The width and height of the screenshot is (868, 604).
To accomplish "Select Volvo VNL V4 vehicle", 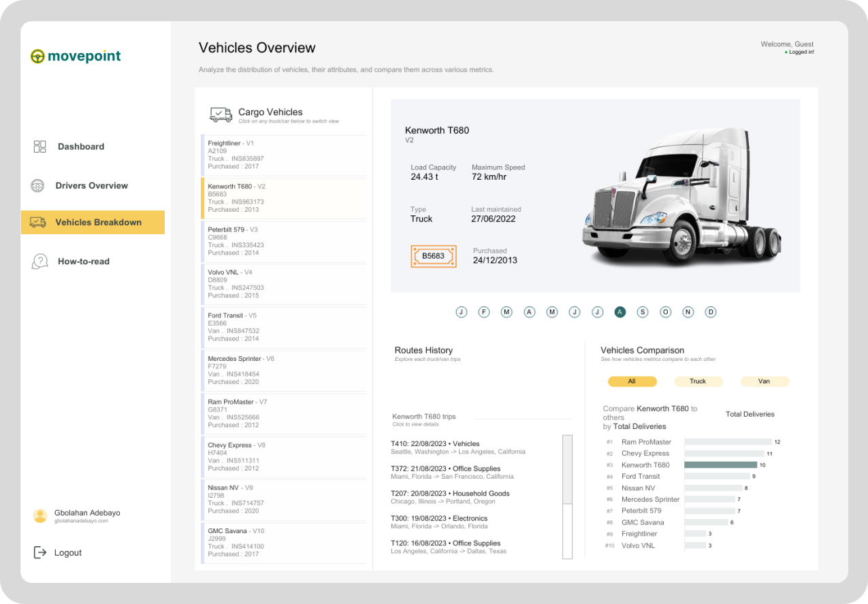I will 285,284.
